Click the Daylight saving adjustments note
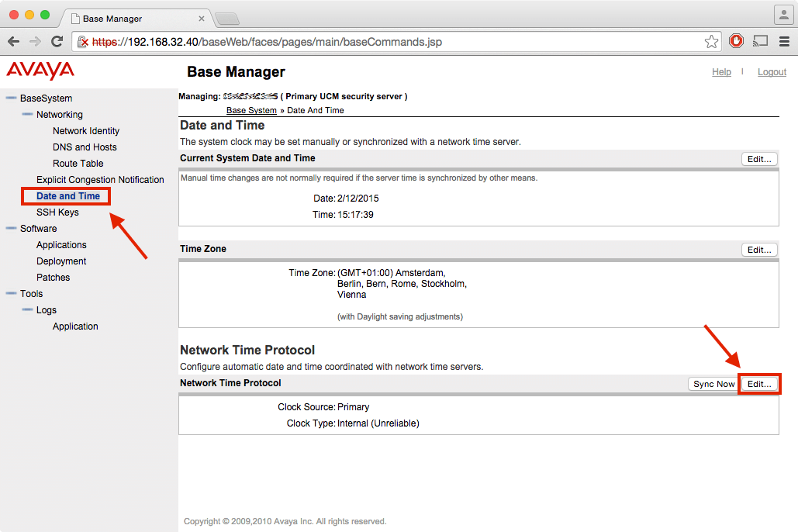The image size is (798, 532). pos(400,316)
